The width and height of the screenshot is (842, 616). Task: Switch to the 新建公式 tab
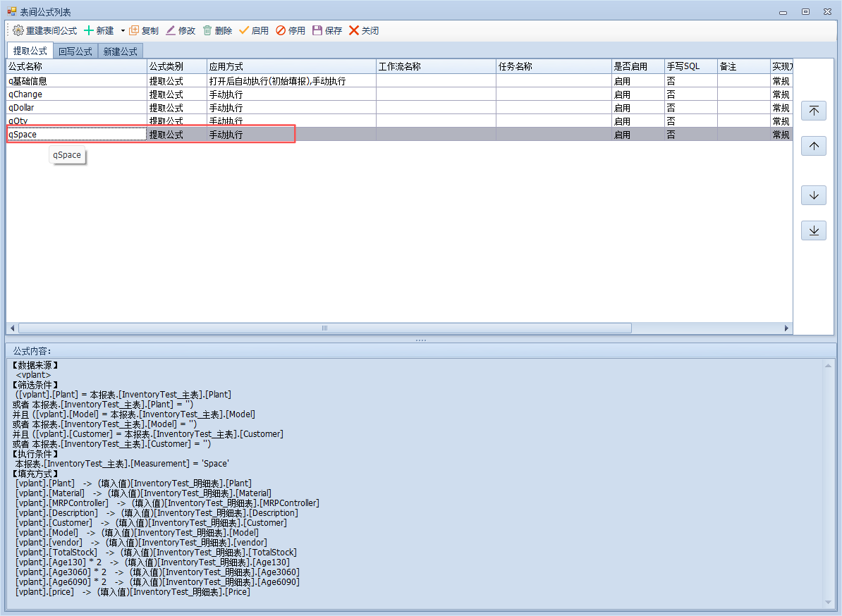coord(121,51)
